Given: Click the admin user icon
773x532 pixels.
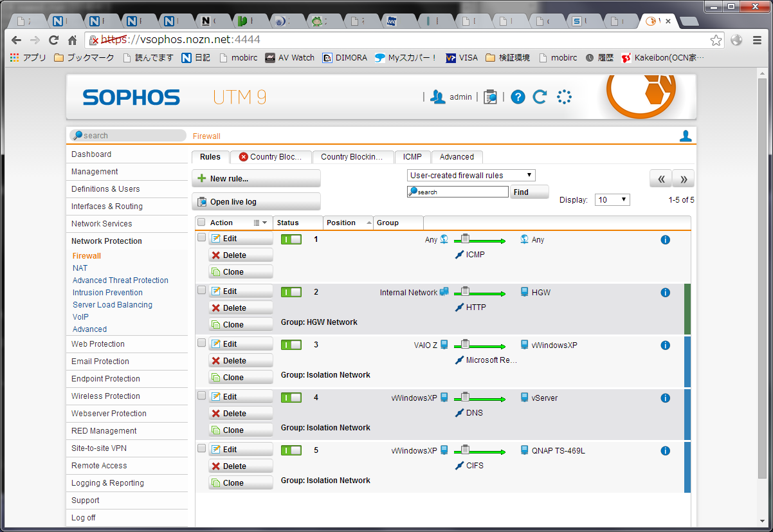Looking at the screenshot, I should 439,97.
